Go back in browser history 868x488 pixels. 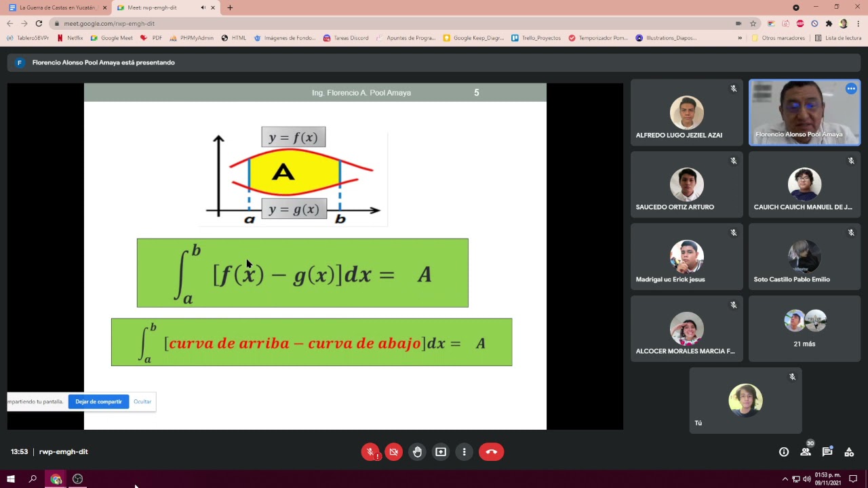(x=10, y=23)
